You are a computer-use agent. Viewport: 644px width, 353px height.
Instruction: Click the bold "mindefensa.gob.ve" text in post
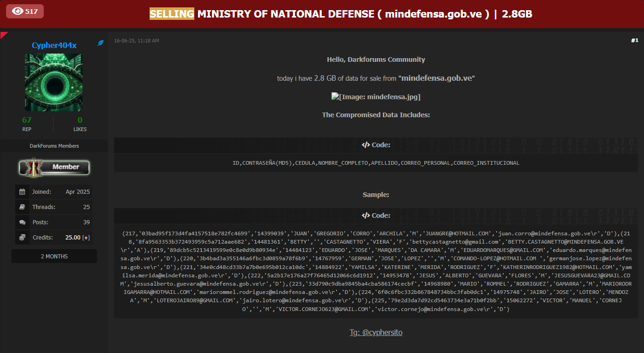(437, 78)
